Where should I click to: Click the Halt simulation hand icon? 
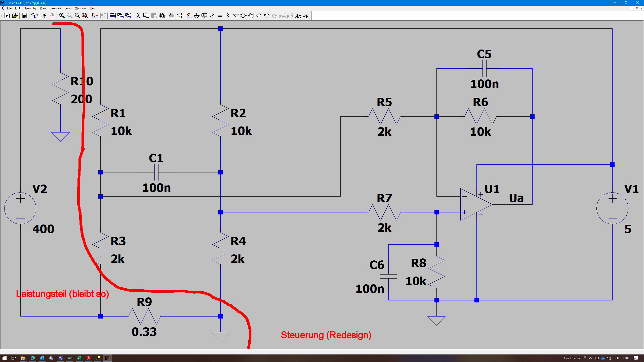pyautogui.click(x=52, y=16)
